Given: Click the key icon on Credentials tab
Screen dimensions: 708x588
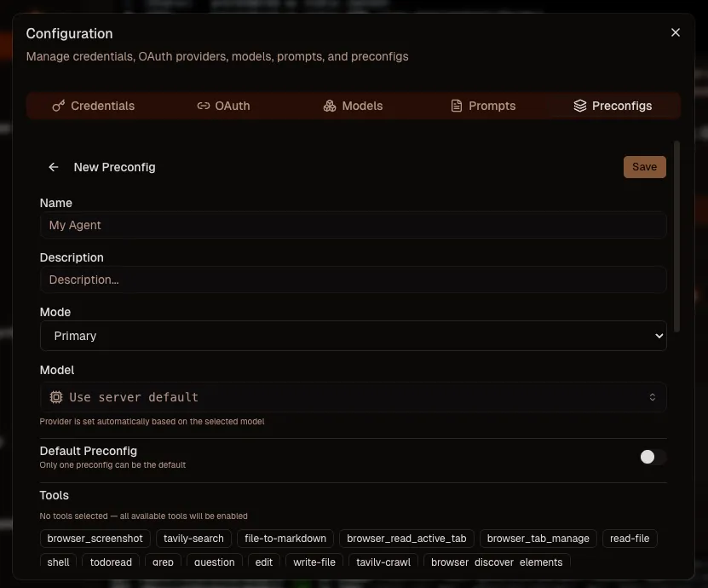Looking at the screenshot, I should click(x=58, y=106).
